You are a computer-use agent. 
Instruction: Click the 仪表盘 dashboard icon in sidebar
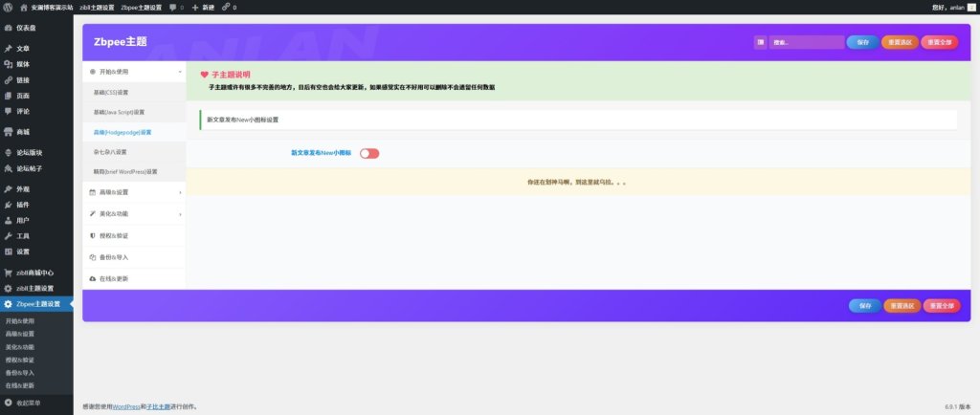point(8,28)
